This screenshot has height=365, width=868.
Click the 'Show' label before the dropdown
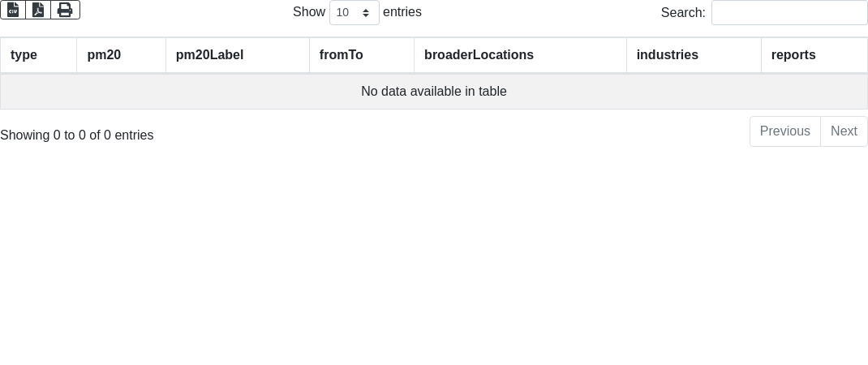click(x=308, y=12)
